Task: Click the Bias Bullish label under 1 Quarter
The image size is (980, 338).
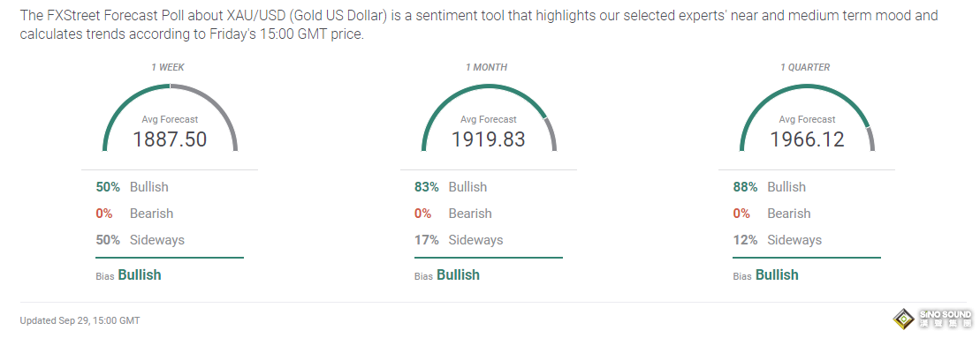Action: (x=765, y=275)
